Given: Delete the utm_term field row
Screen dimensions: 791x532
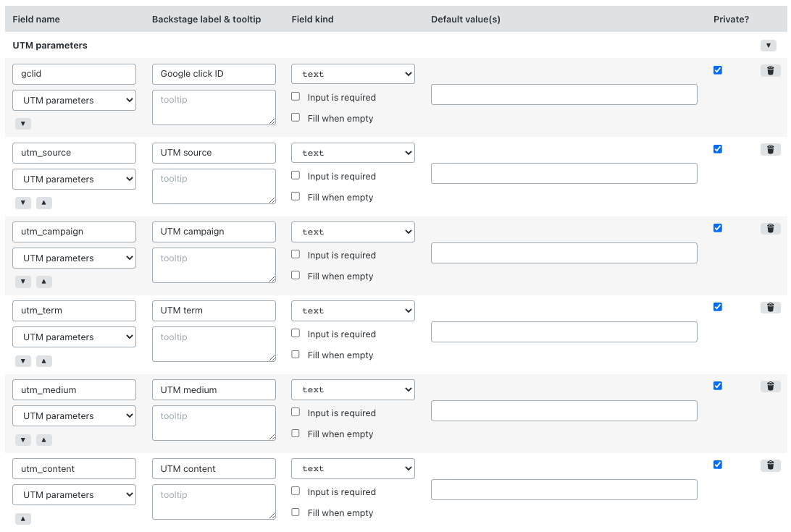Looking at the screenshot, I should click(770, 307).
